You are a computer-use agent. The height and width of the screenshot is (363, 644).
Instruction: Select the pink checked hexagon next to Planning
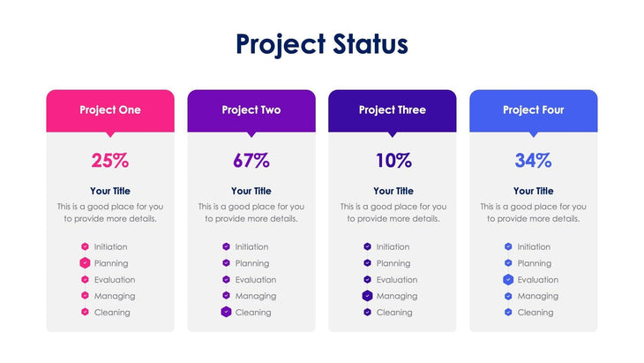coord(85,263)
